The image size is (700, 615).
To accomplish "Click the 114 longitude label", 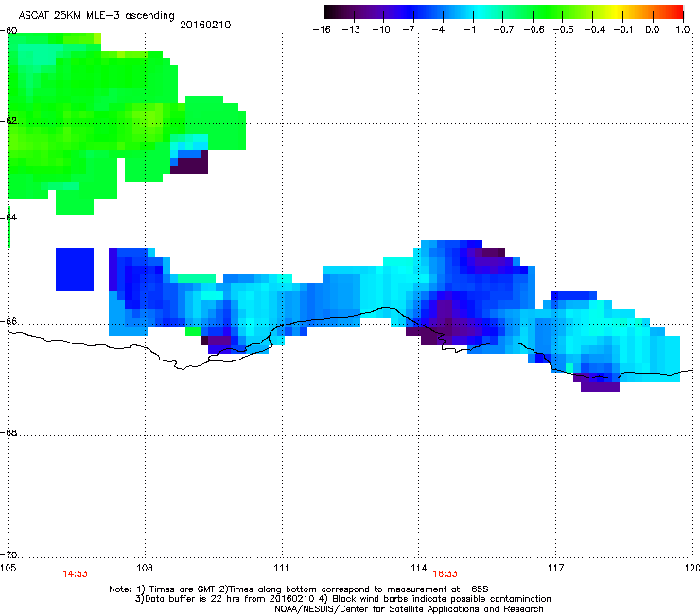I will (419, 568).
